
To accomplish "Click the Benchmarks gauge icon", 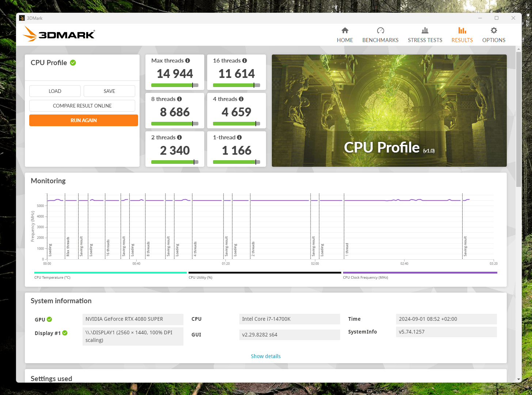I will coord(380,30).
